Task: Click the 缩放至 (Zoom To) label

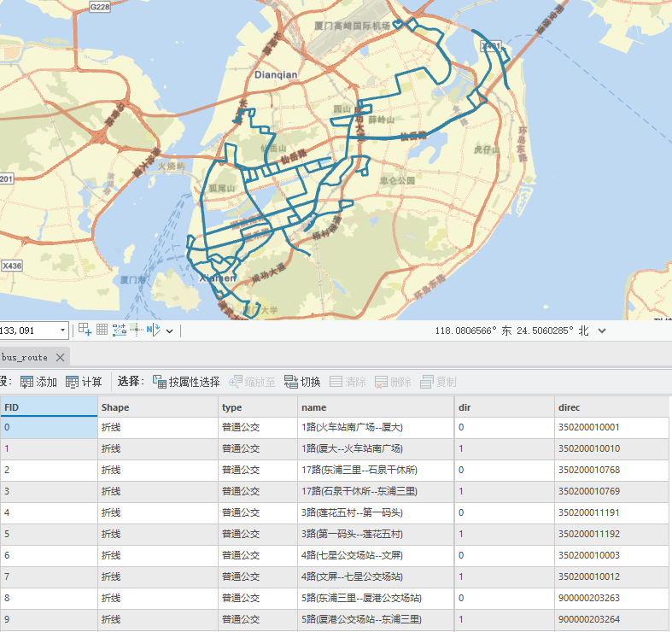Action: point(260,382)
